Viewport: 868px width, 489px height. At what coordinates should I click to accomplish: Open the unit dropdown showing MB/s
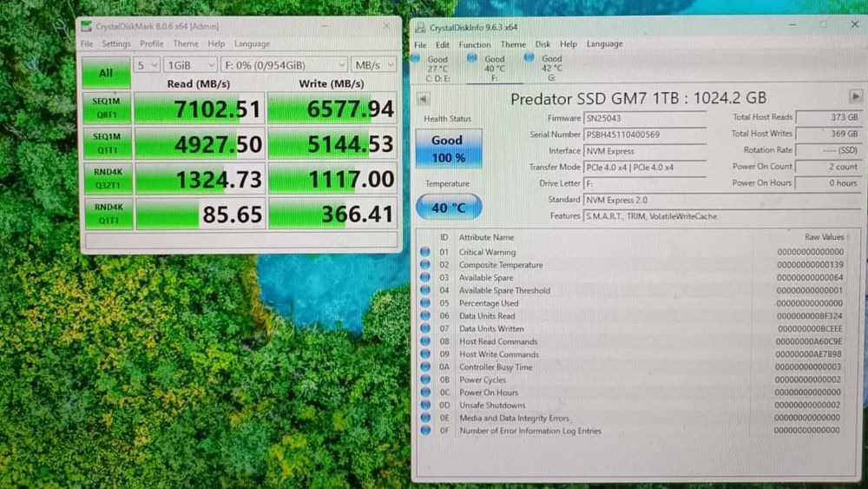pyautogui.click(x=373, y=65)
